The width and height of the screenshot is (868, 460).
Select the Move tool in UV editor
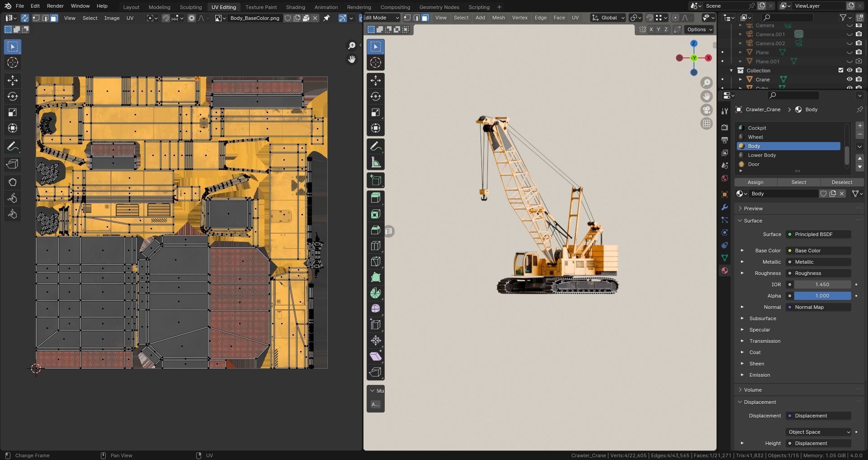(x=13, y=81)
